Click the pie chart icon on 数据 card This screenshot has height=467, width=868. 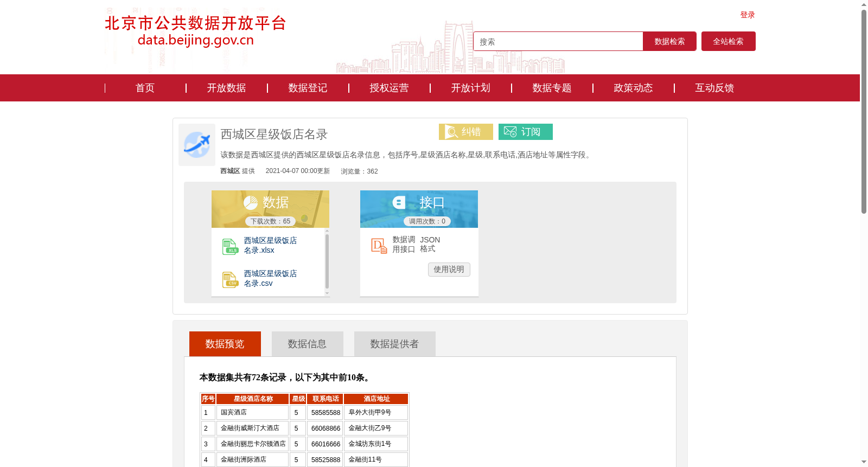click(251, 203)
